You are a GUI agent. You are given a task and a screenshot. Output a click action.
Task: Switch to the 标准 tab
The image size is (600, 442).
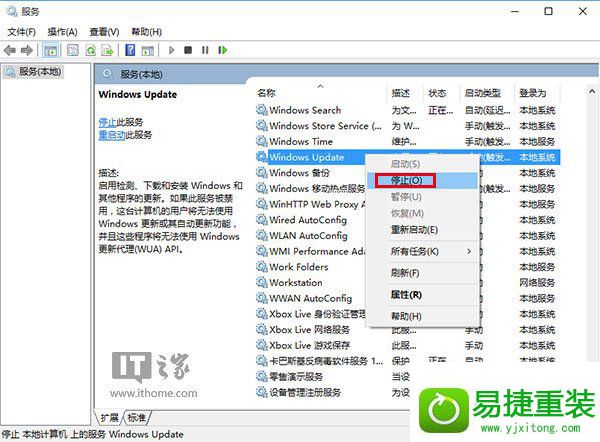pos(137,418)
